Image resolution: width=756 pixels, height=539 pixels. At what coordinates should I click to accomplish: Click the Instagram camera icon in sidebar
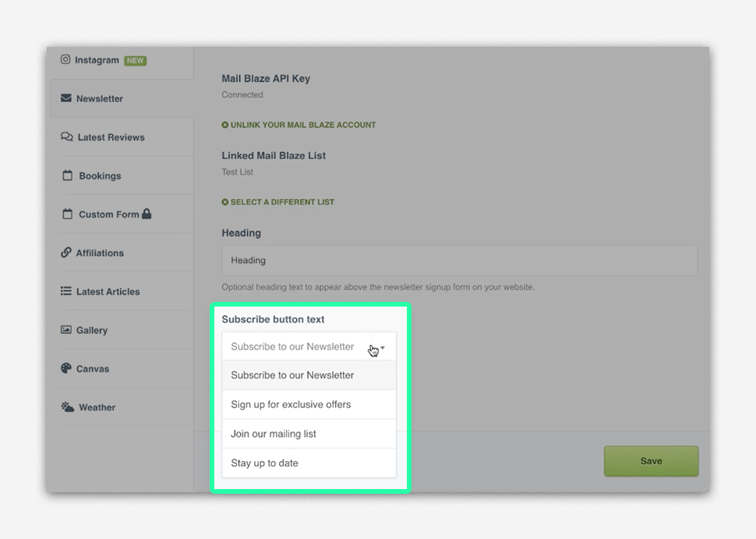click(x=66, y=59)
